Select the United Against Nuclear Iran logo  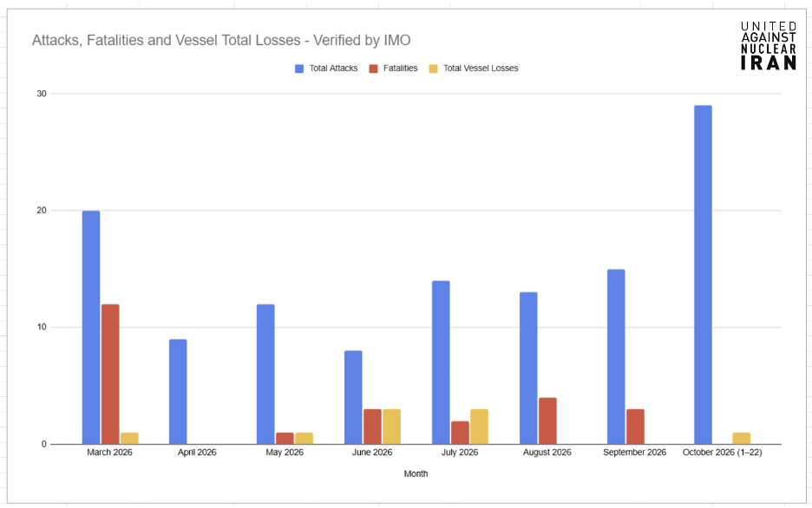click(768, 46)
